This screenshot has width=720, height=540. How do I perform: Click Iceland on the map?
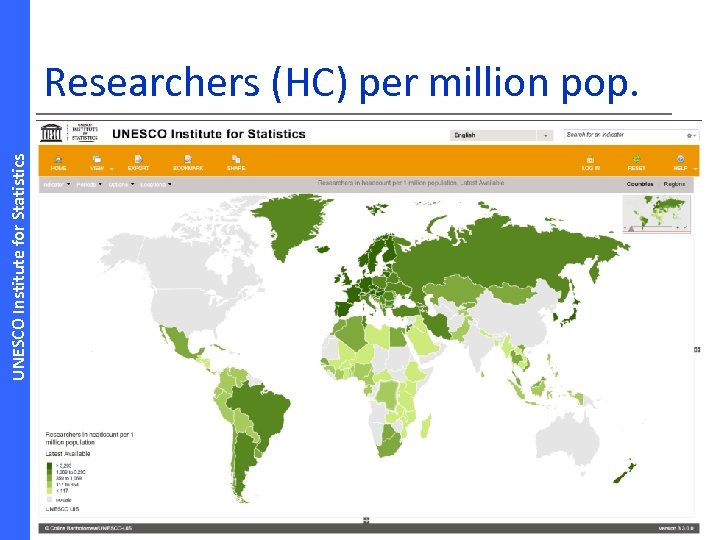323,249
